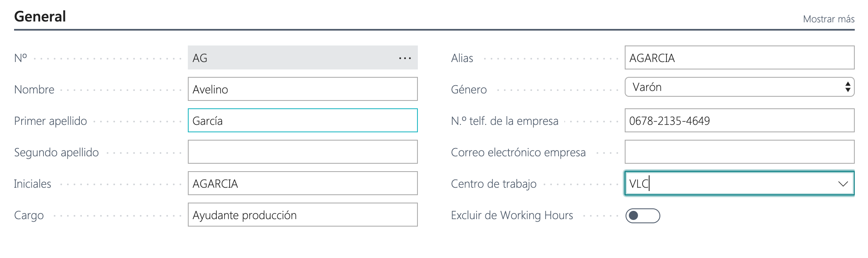868x258 pixels.
Task: Focus the Nombre input field
Action: tap(302, 89)
